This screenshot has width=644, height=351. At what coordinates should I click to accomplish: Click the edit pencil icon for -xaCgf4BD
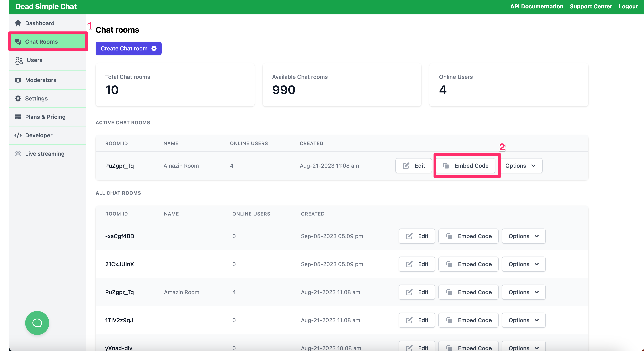click(x=409, y=236)
